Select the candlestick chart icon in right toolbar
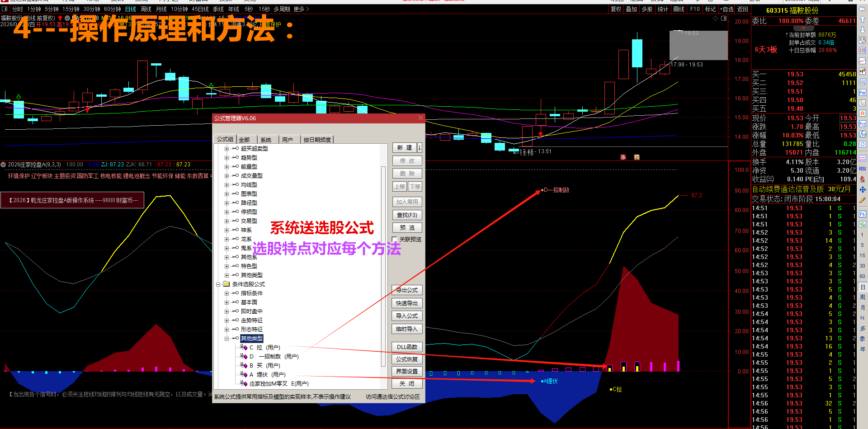The width and height of the screenshot is (868, 429). (863, 71)
